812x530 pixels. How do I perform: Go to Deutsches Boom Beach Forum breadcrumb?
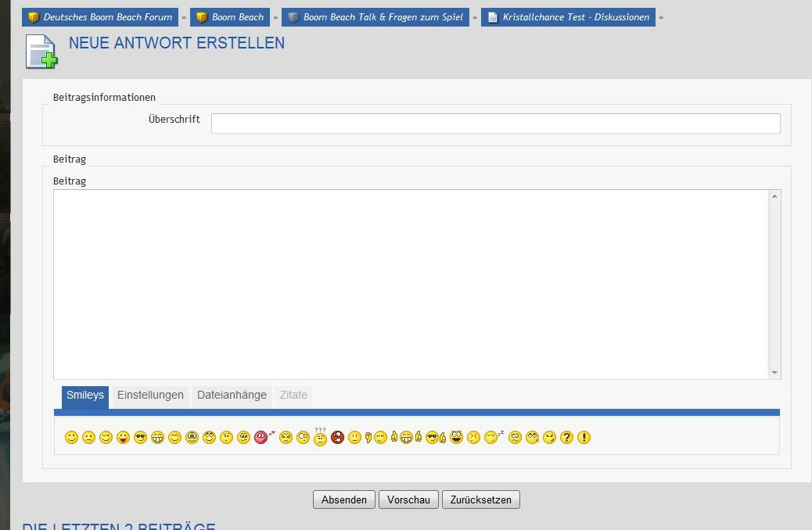point(100,17)
